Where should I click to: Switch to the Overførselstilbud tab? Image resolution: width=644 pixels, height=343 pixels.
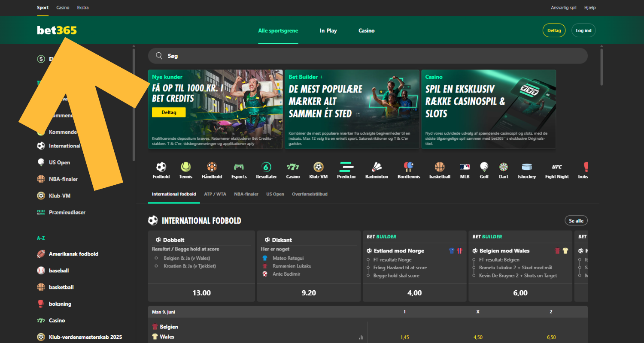coord(310,194)
